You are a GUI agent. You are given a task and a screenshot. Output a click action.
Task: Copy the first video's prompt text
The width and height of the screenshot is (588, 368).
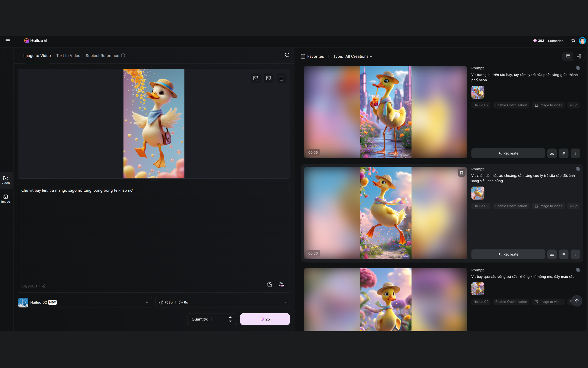pyautogui.click(x=578, y=68)
